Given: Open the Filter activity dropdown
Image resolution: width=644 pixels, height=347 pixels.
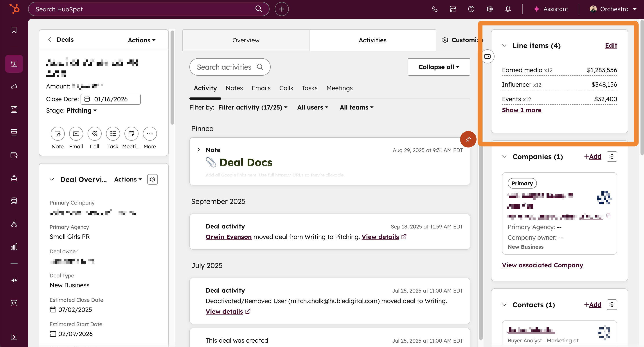Looking at the screenshot, I should pyautogui.click(x=252, y=107).
